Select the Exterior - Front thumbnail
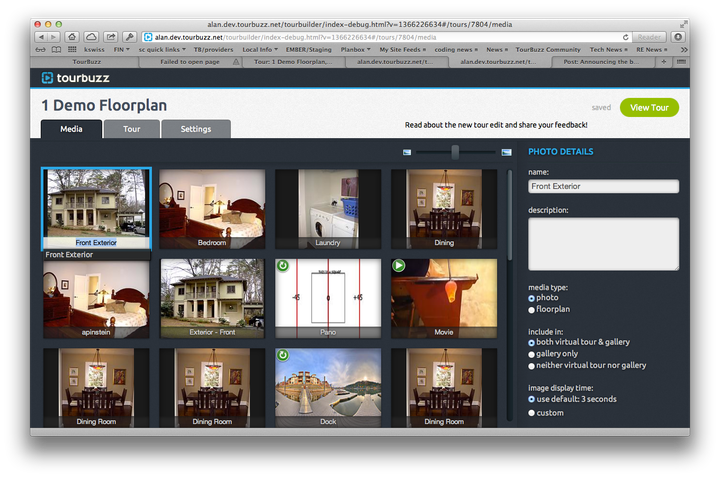This screenshot has width=720, height=478. click(212, 298)
